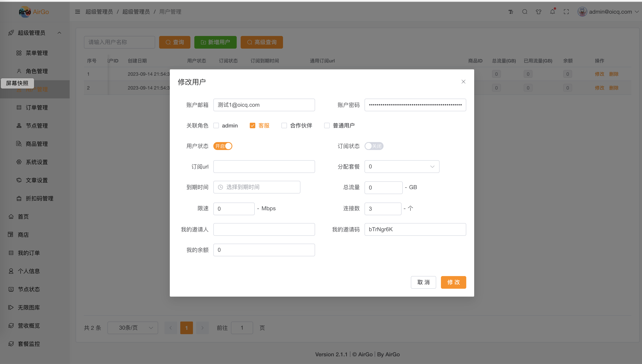The width and height of the screenshot is (642, 364).
Task: Collapse the sidebar with hamburger icon
Action: [78, 12]
